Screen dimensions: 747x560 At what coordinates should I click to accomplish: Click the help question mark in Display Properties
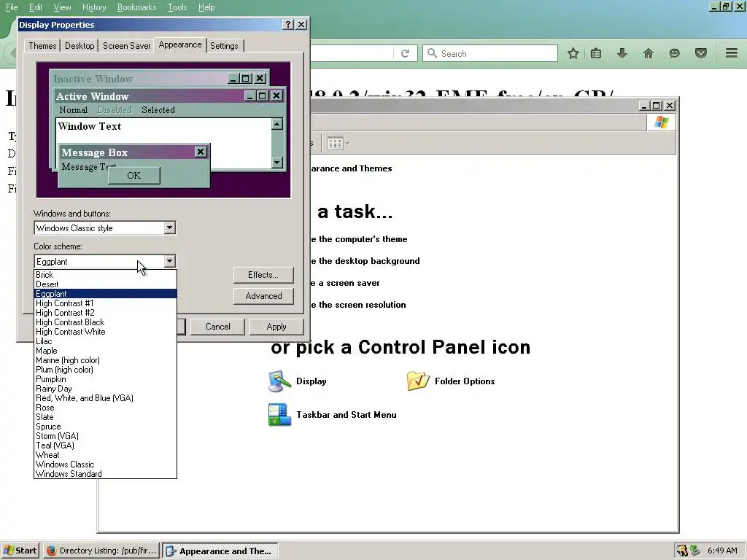[x=287, y=24]
